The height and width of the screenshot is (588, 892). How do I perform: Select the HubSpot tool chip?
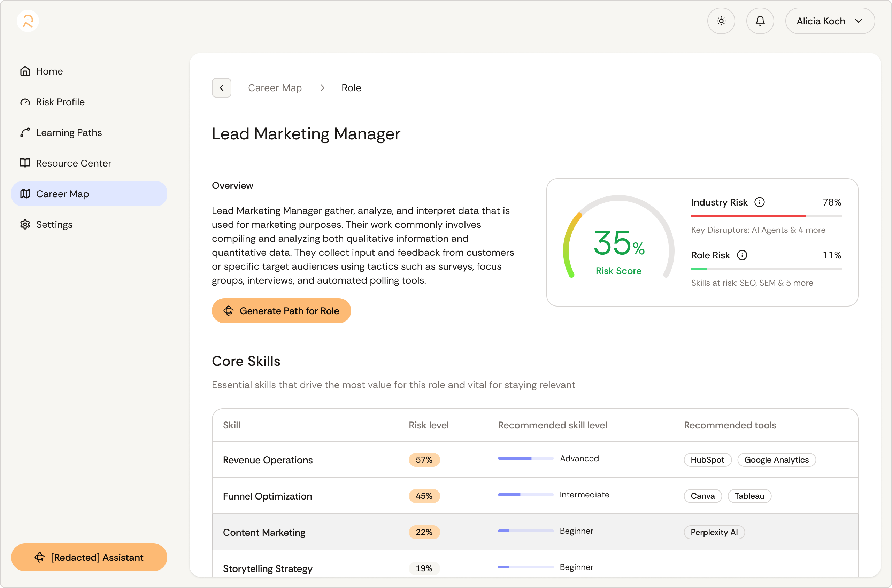707,460
